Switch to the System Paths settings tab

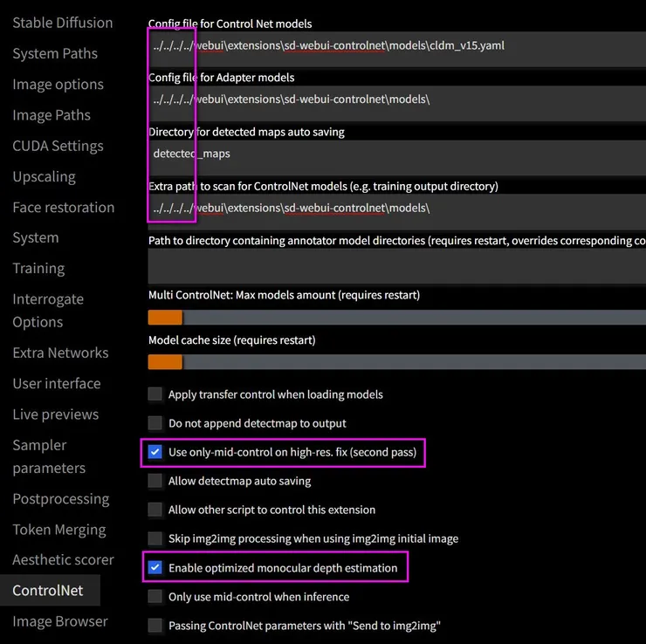click(x=55, y=53)
